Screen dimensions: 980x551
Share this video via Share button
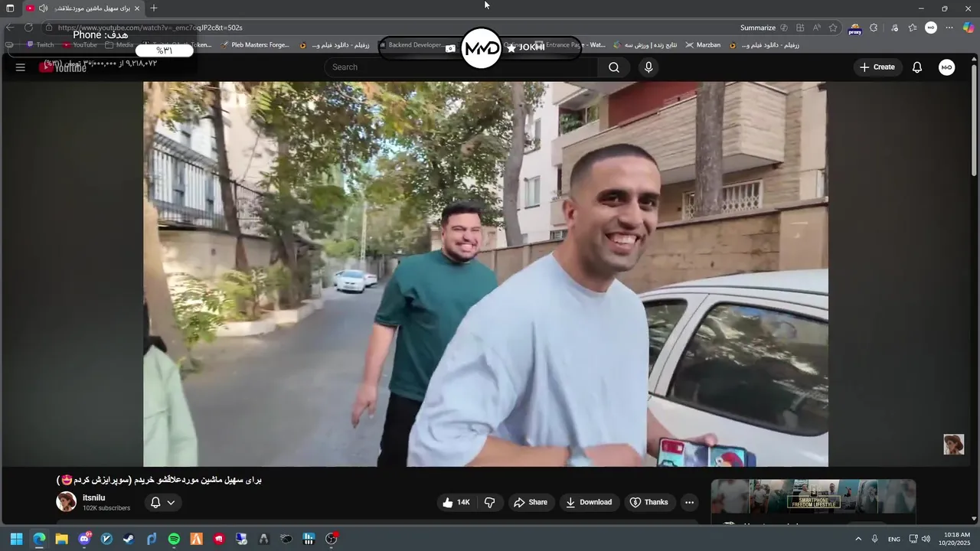point(530,502)
